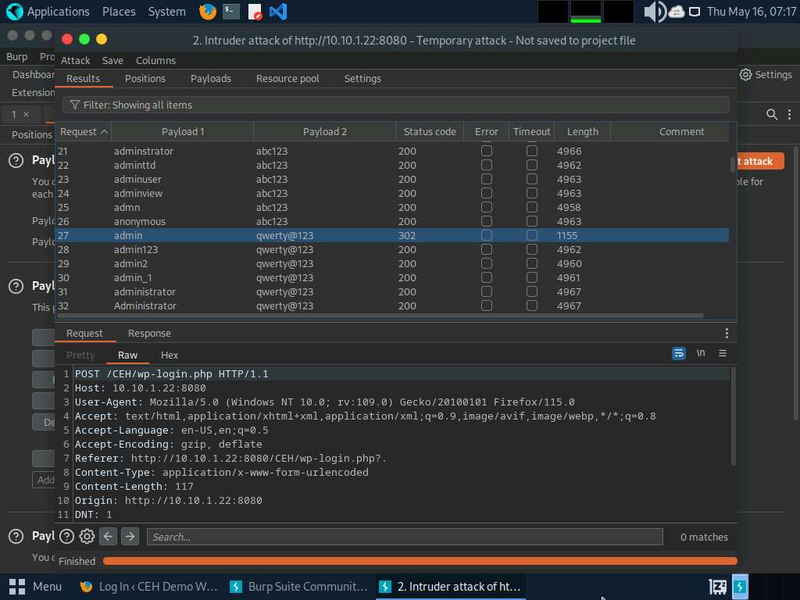Sort results by Length column
The width and height of the screenshot is (800, 600).
coord(583,132)
